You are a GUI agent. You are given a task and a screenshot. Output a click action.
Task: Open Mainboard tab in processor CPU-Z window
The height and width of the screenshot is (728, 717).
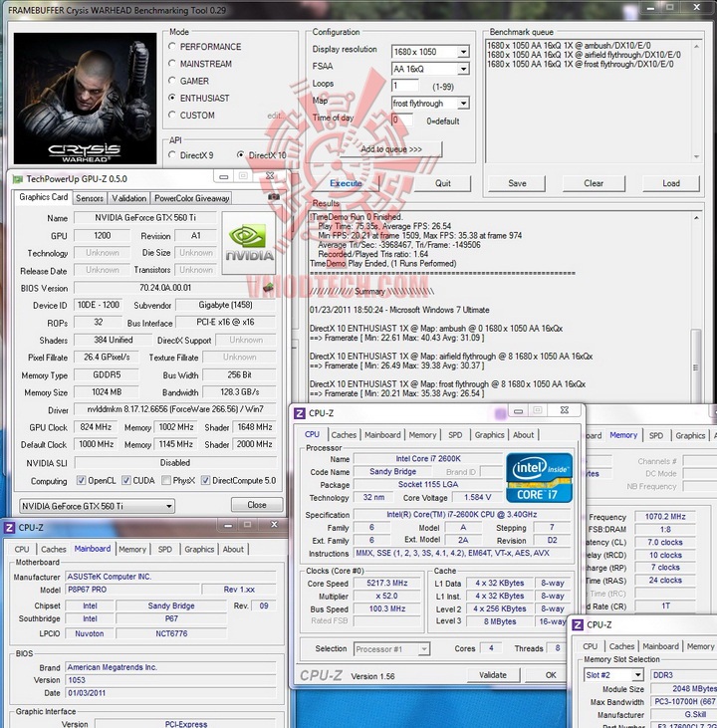tap(382, 435)
